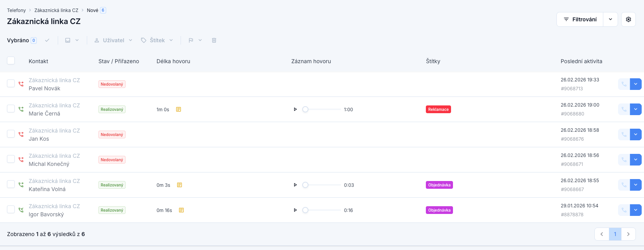Tick the checkbox for Jan Kos
The image size is (644, 250).
pyautogui.click(x=11, y=134)
